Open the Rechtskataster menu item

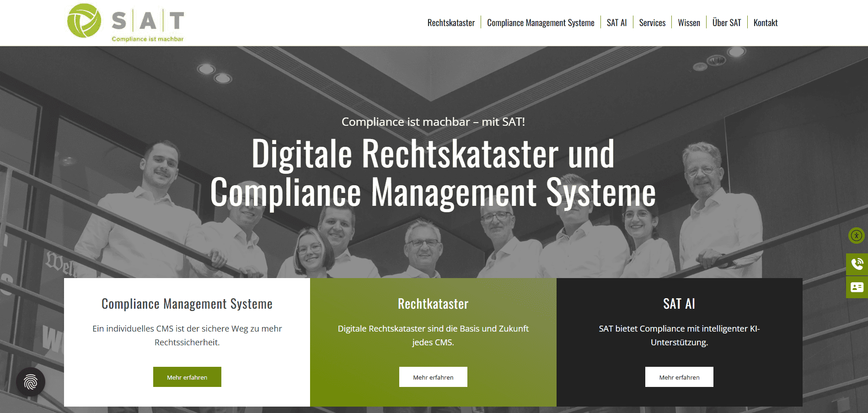(x=451, y=23)
